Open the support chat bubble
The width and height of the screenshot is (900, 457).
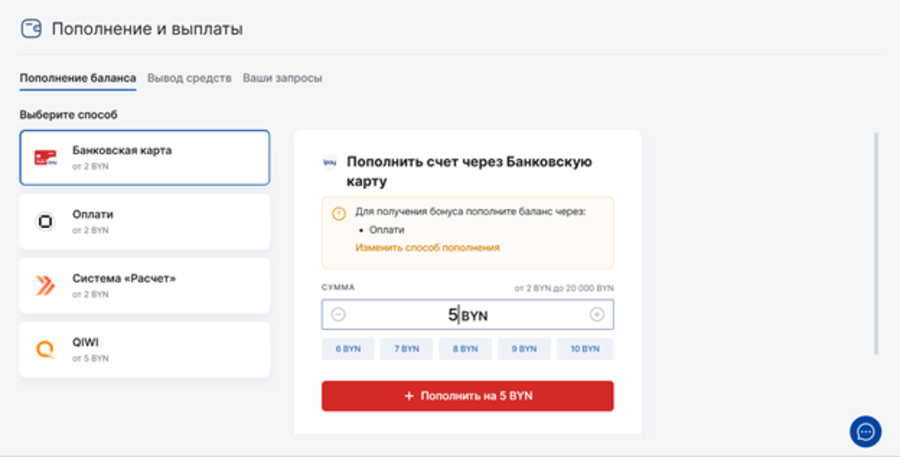pos(865,431)
